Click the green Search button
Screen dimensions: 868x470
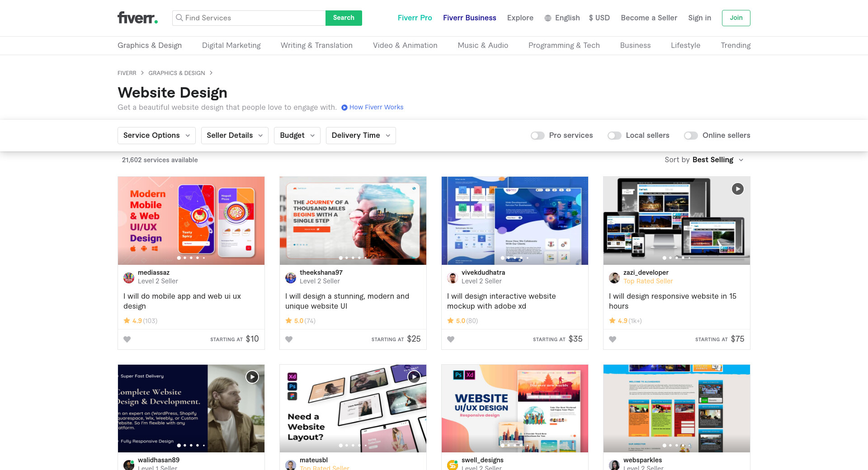(344, 18)
